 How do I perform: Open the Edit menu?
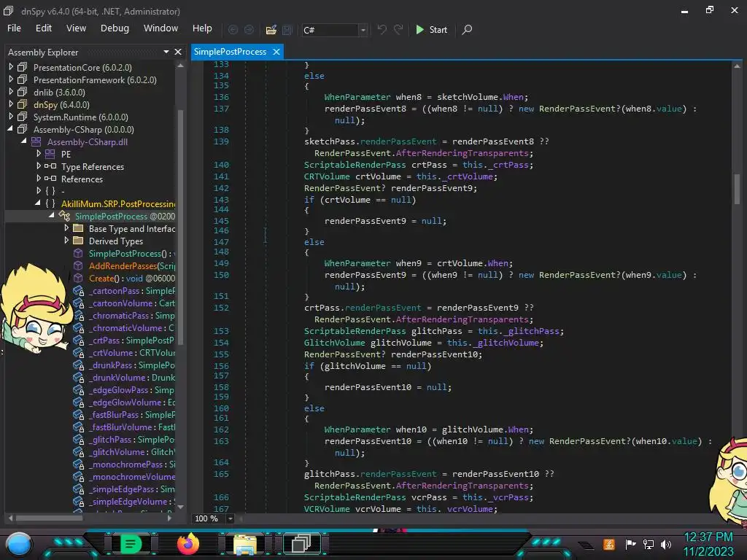(x=43, y=28)
